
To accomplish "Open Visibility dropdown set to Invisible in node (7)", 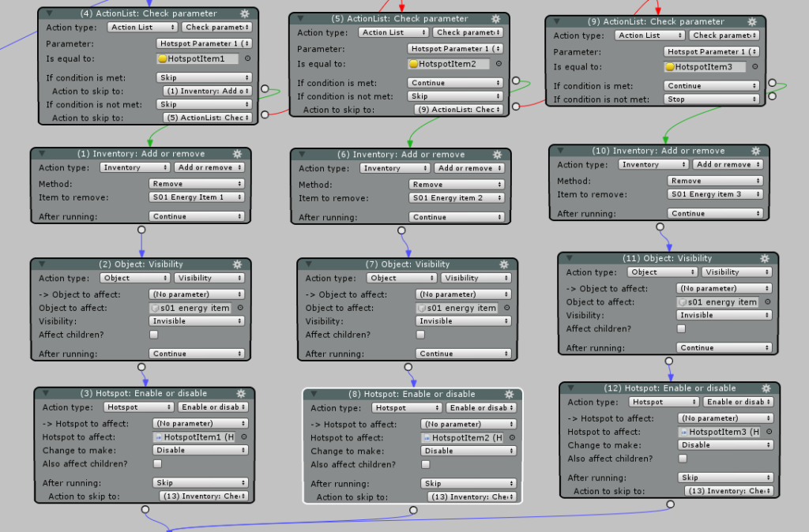I will coord(463,320).
